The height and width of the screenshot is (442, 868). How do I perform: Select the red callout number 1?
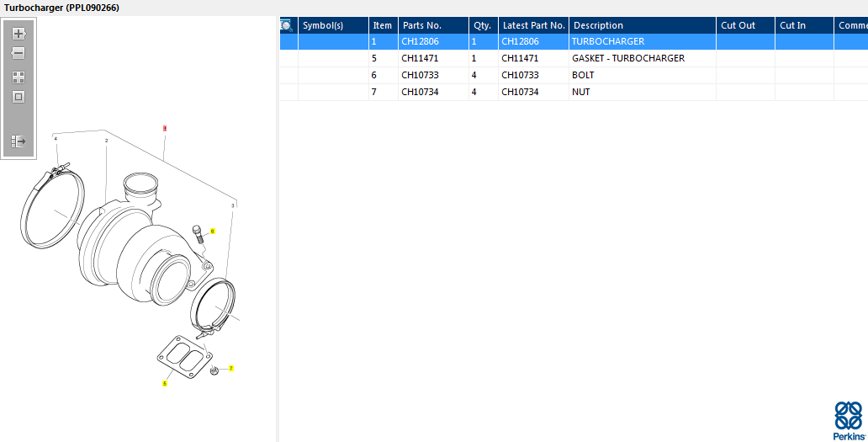[164, 129]
